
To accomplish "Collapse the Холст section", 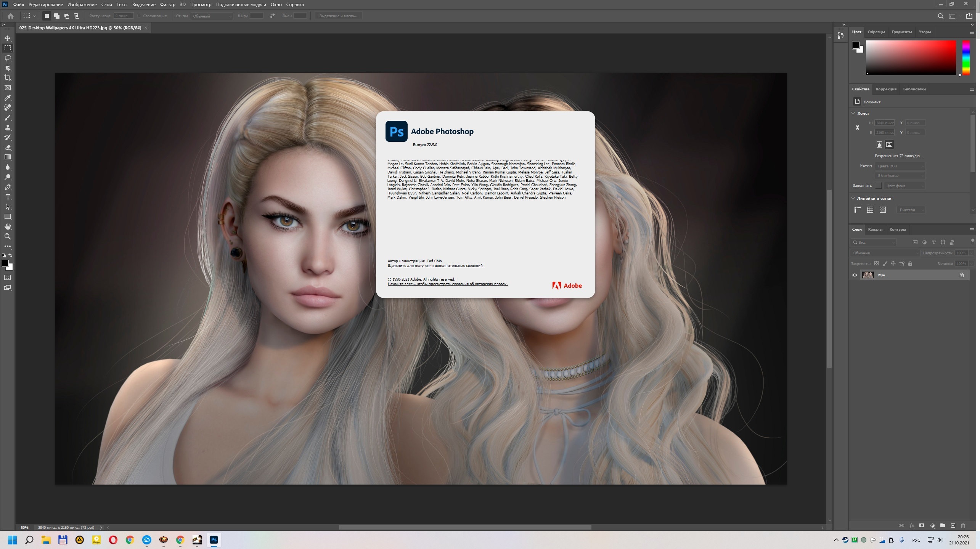I will [853, 113].
